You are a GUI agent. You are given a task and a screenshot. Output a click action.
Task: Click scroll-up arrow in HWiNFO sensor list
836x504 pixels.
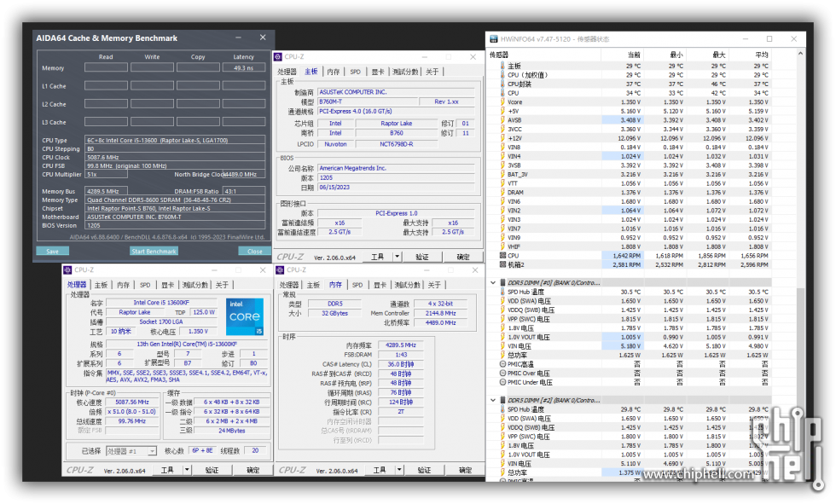[800, 55]
